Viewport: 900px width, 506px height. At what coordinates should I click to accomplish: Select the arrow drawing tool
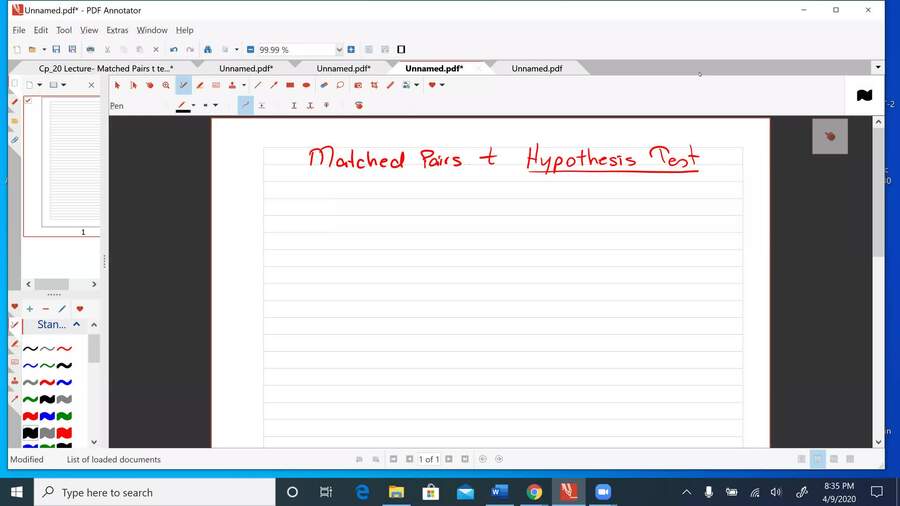274,85
